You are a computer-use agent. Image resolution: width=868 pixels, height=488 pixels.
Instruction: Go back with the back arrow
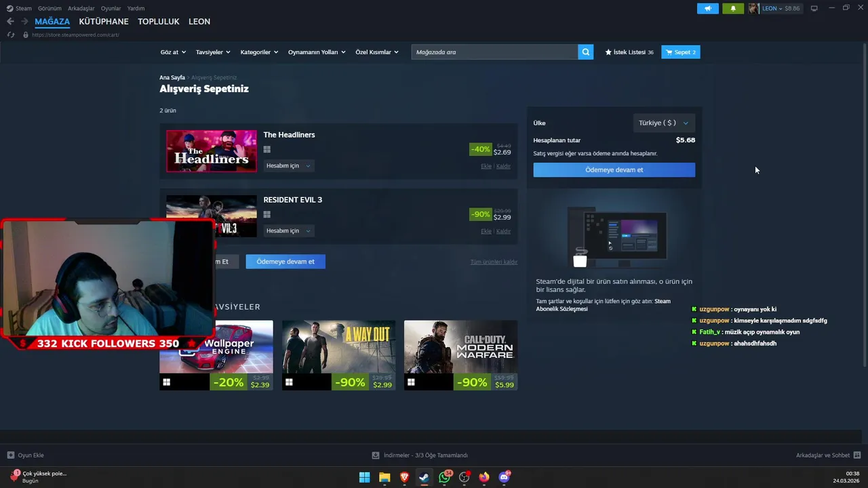pos(10,22)
